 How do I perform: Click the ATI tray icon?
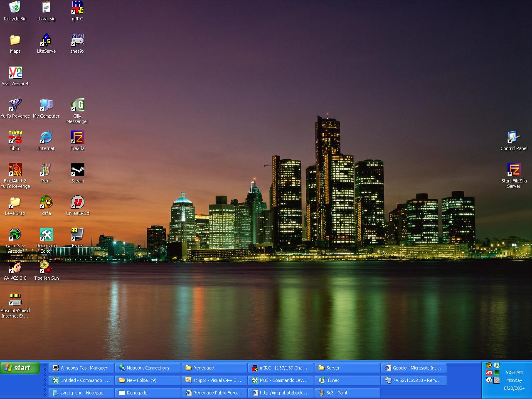[489, 373]
